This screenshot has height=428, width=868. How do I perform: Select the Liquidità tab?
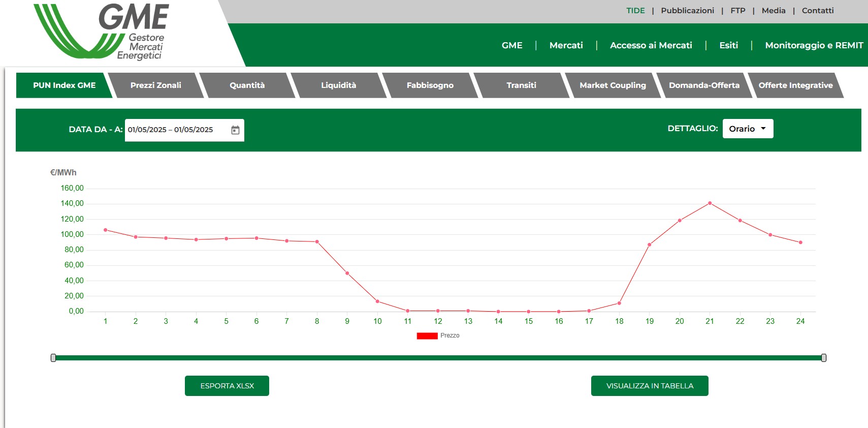pos(338,85)
